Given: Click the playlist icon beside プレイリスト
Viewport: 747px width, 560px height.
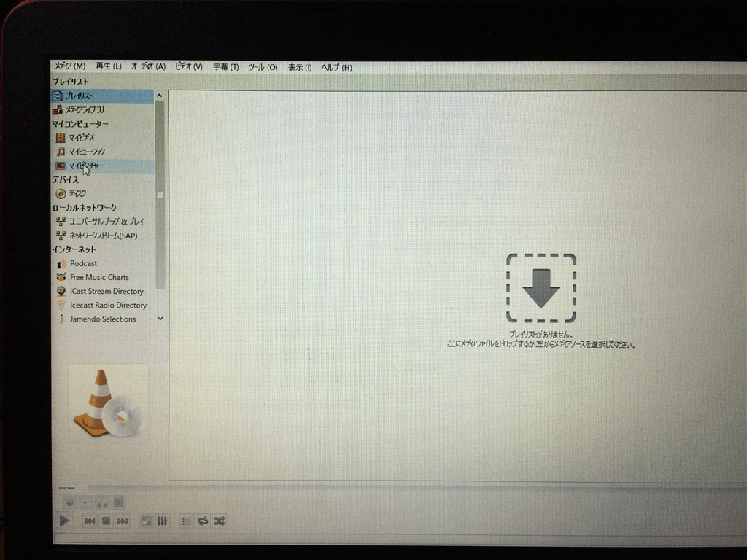Looking at the screenshot, I should pyautogui.click(x=57, y=96).
